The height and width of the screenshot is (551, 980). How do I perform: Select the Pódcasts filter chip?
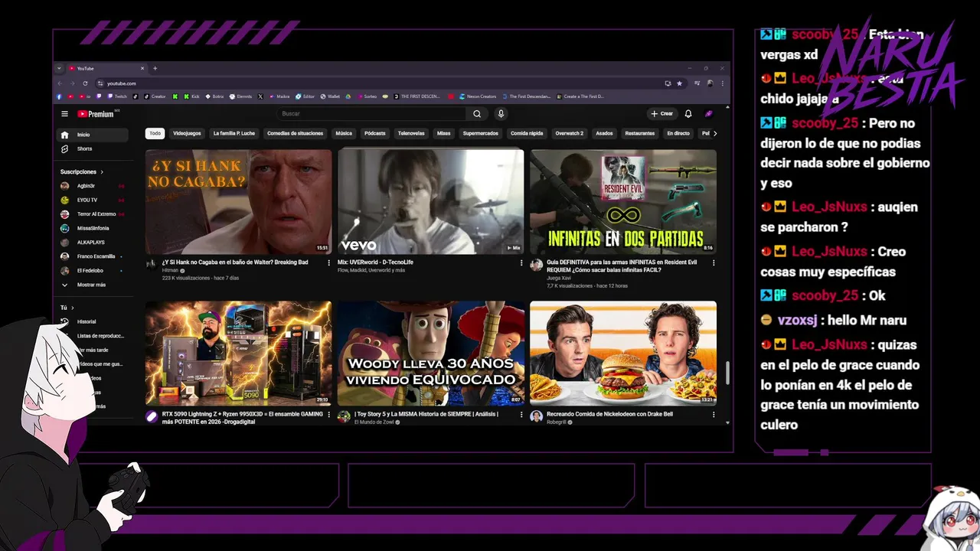coord(375,133)
